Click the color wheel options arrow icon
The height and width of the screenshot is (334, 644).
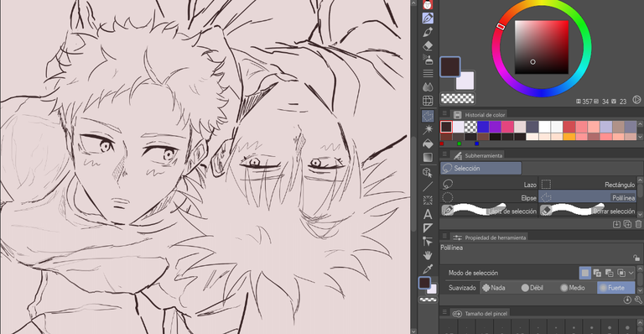(x=636, y=100)
